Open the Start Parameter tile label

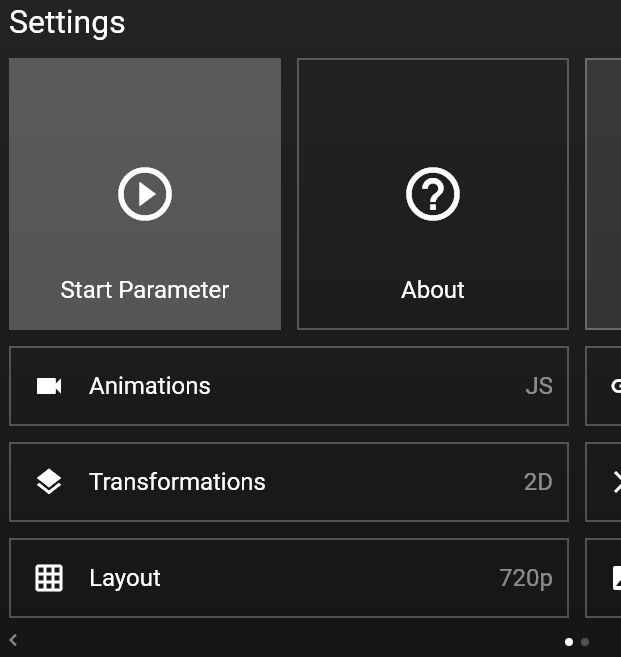145,290
